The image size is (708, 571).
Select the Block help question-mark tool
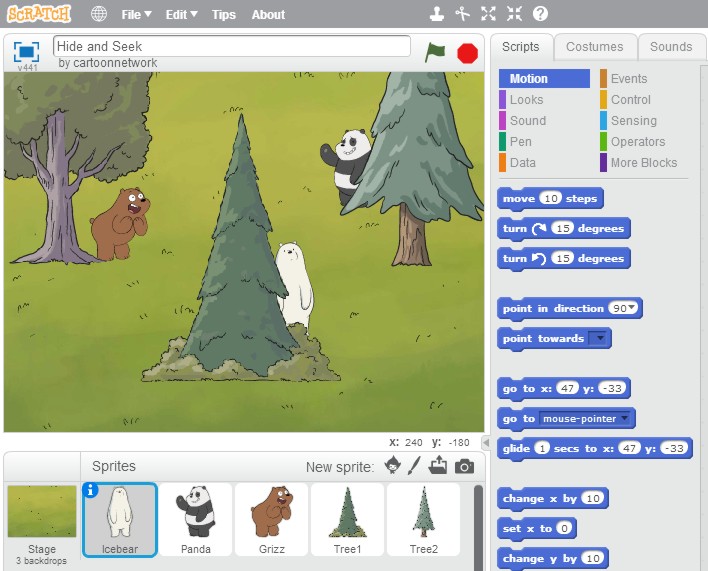pos(540,14)
